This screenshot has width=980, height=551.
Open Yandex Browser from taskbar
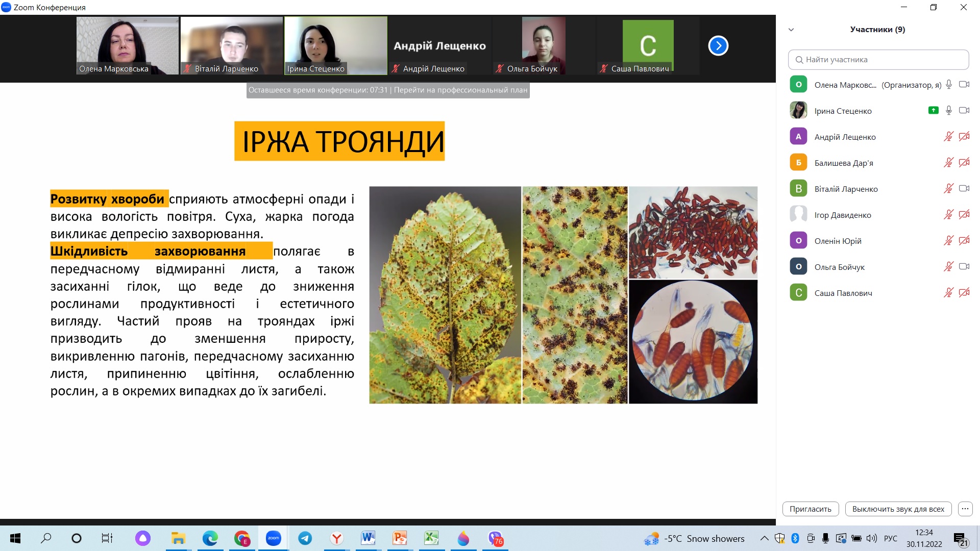tap(337, 538)
